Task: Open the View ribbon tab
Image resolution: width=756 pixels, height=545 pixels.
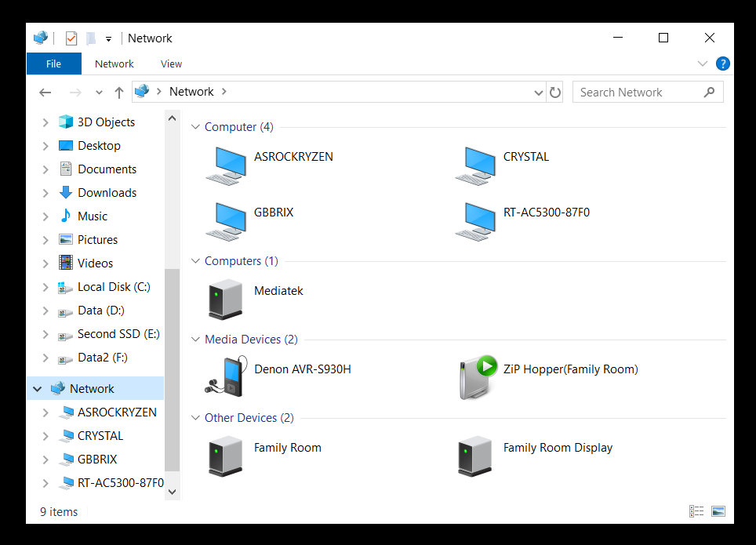Action: coord(171,64)
